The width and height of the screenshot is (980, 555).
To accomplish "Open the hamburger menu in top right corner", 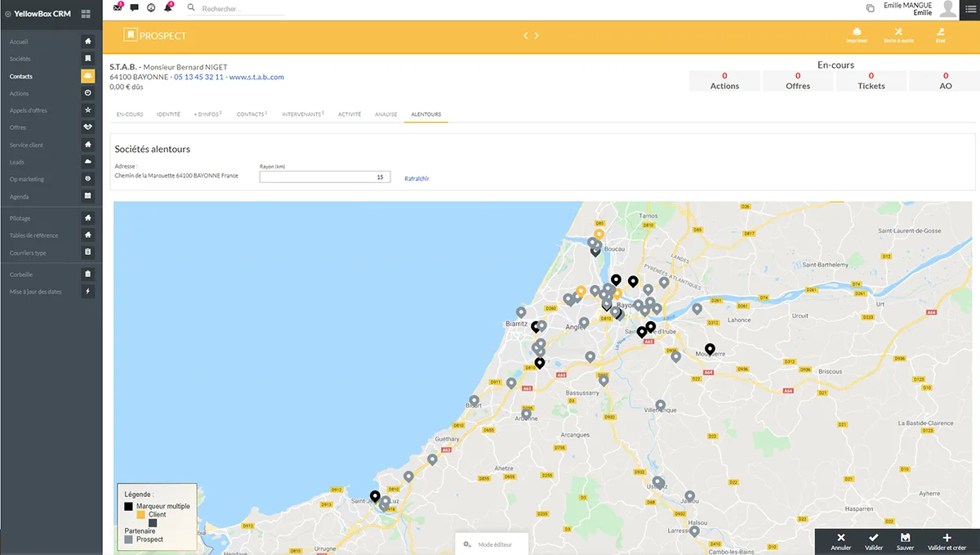I will tap(969, 9).
